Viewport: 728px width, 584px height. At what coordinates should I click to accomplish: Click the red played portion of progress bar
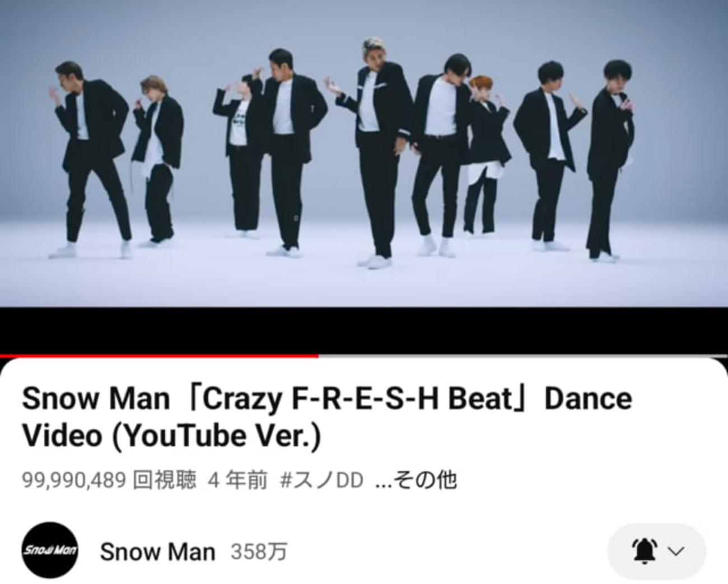click(x=159, y=355)
